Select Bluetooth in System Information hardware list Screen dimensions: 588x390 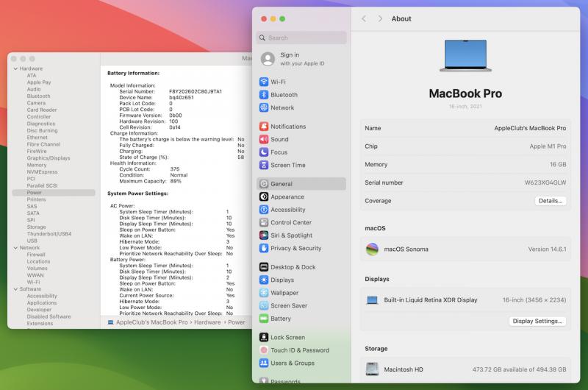click(x=38, y=96)
